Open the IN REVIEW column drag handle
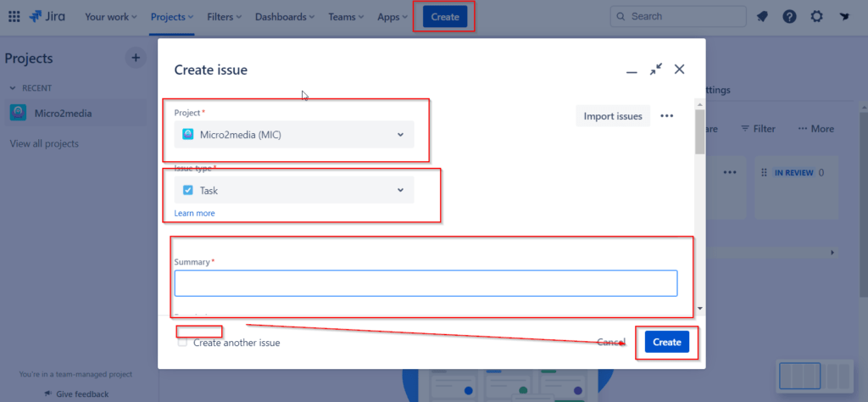The width and height of the screenshot is (868, 402). pyautogui.click(x=765, y=173)
